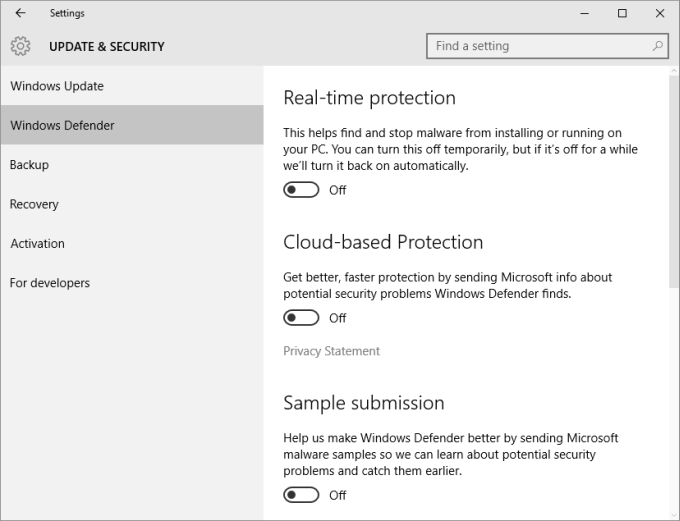Open the Windows Update section
This screenshot has height=521, width=680.
[x=57, y=86]
